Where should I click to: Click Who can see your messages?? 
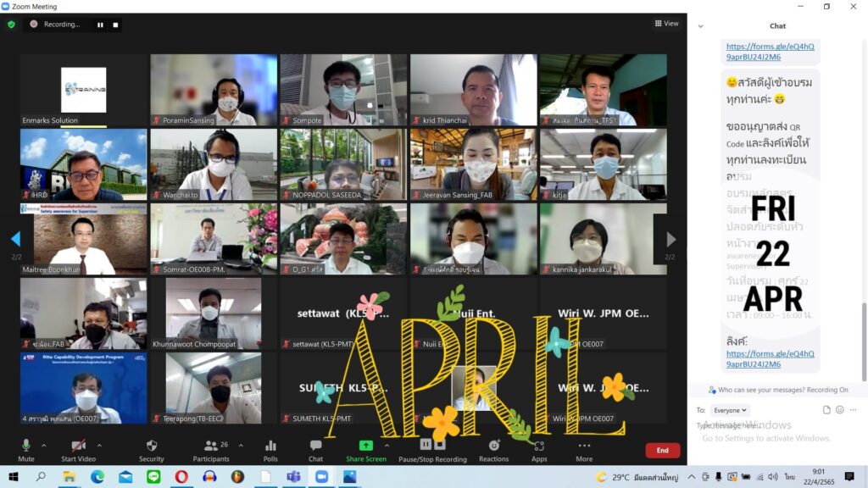[x=761, y=390]
